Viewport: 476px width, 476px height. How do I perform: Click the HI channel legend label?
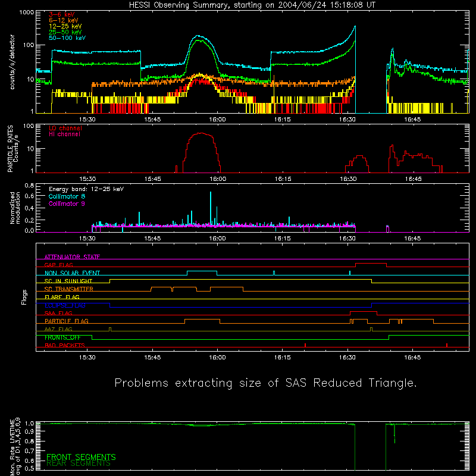(x=64, y=134)
